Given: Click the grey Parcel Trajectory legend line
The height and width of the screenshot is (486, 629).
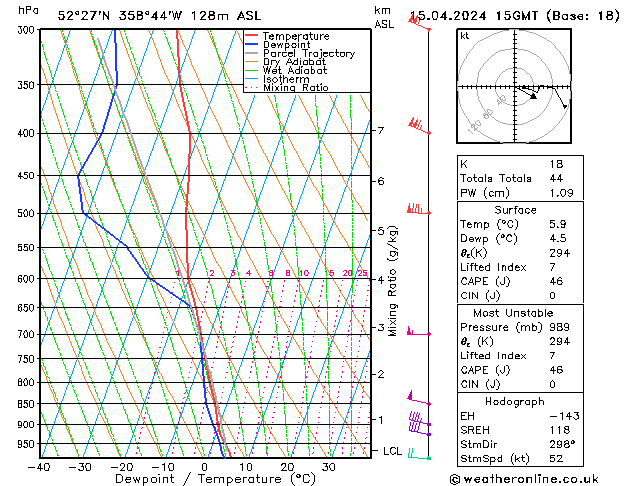Looking at the screenshot, I should pos(251,53).
